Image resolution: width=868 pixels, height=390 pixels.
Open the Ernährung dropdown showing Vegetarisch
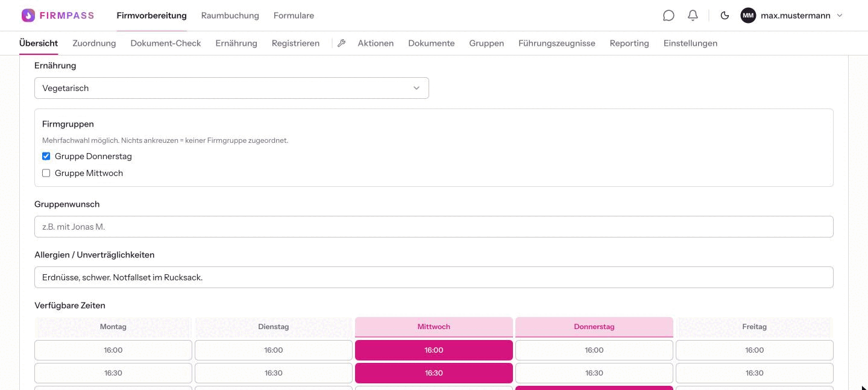(231, 88)
